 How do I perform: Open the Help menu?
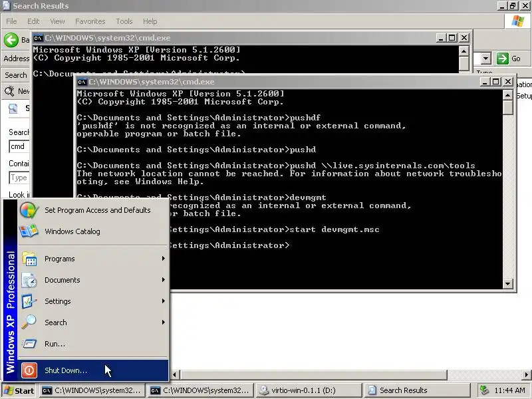tap(150, 21)
